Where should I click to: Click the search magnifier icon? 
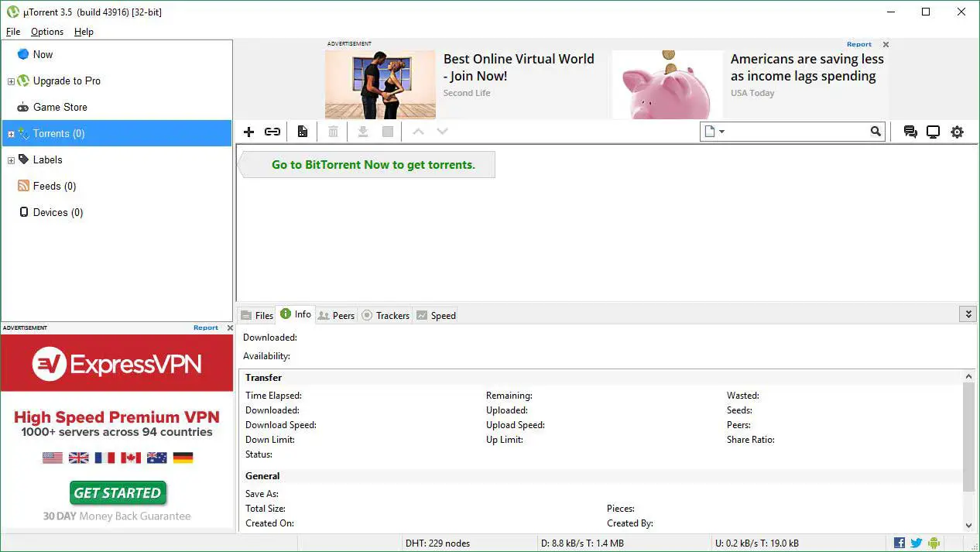[875, 132]
